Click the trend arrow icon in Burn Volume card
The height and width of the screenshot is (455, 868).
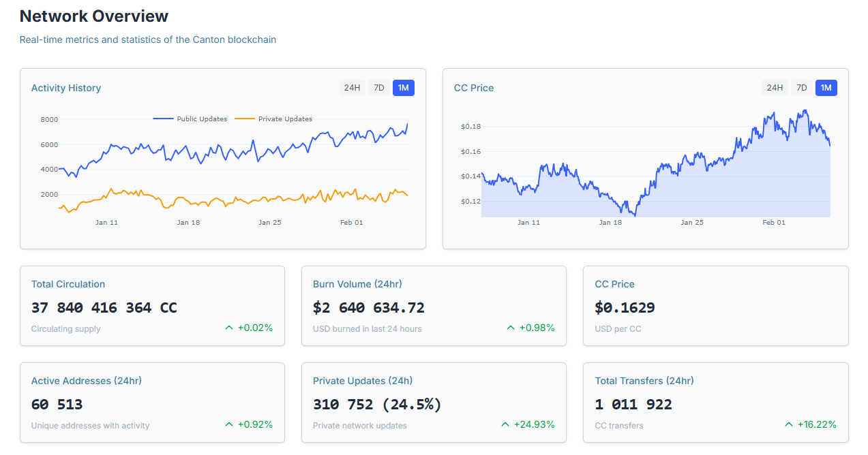[511, 328]
